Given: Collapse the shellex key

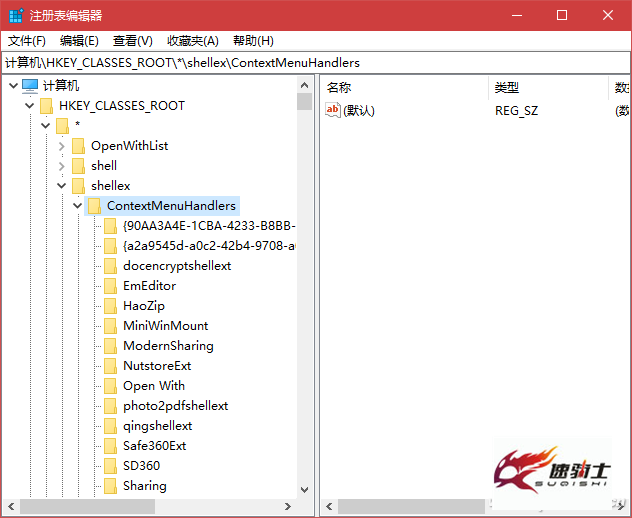Looking at the screenshot, I should coord(62,186).
